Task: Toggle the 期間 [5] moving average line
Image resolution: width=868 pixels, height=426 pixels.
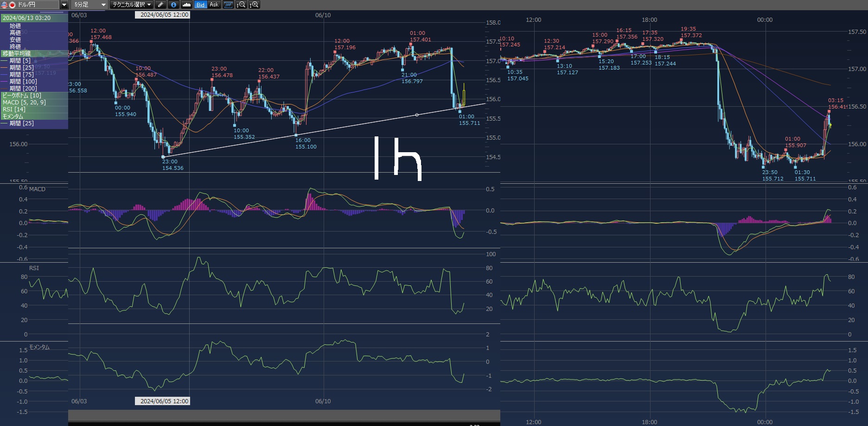Action: (20, 61)
